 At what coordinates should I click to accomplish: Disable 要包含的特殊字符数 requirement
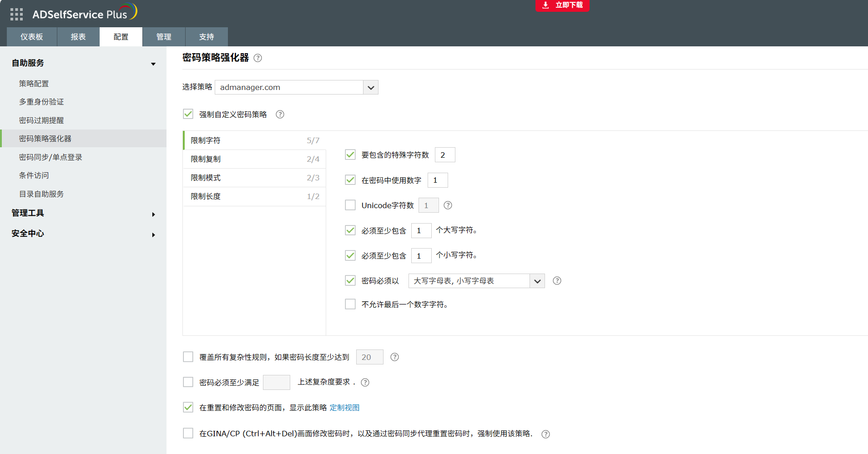click(x=350, y=155)
